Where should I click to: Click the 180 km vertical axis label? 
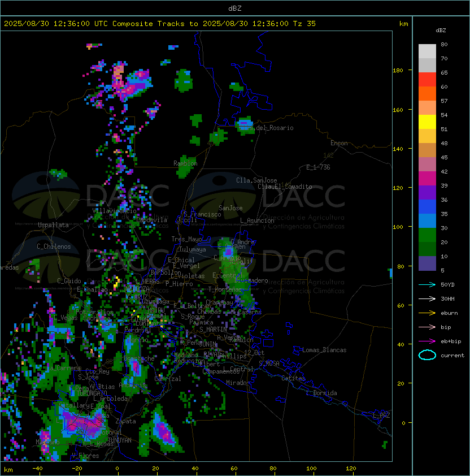(x=398, y=71)
